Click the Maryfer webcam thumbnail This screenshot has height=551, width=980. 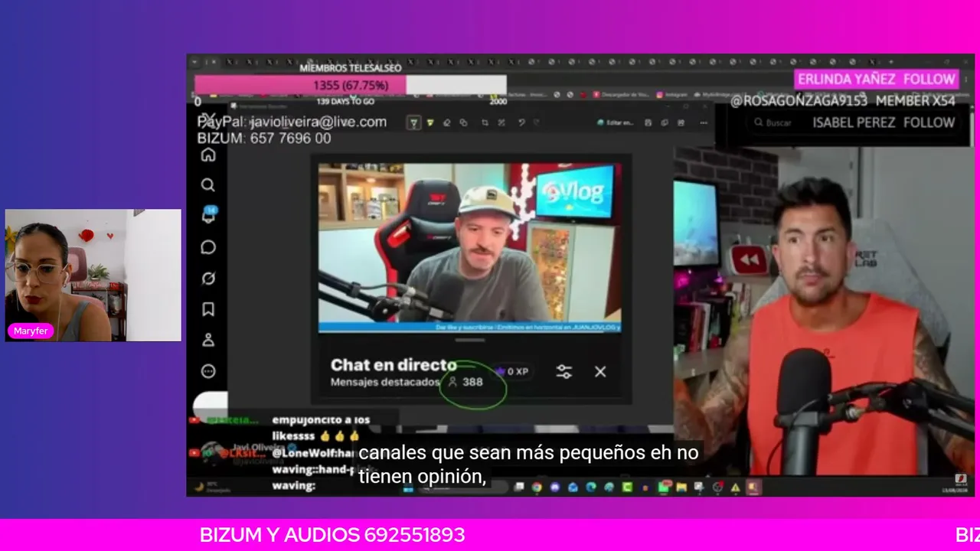tap(93, 275)
